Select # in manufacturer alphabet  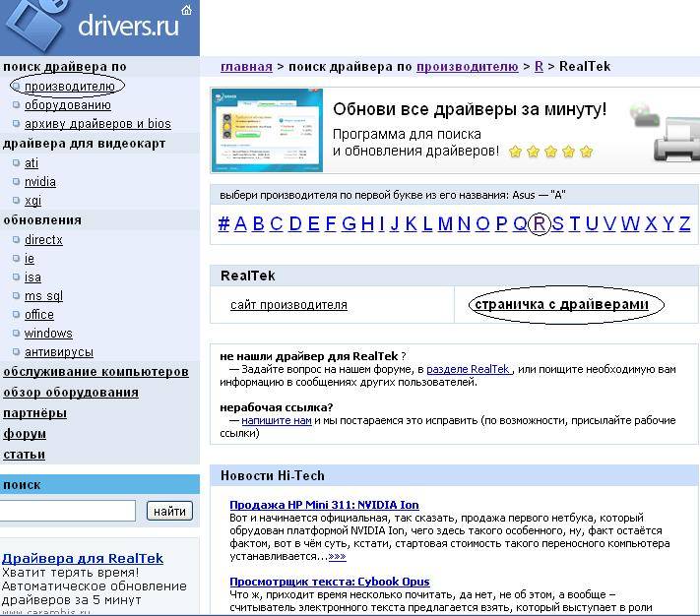click(x=223, y=223)
